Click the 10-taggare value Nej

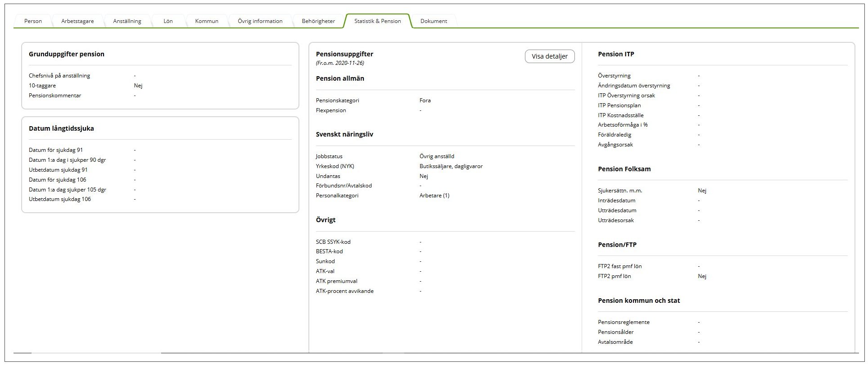(x=138, y=86)
